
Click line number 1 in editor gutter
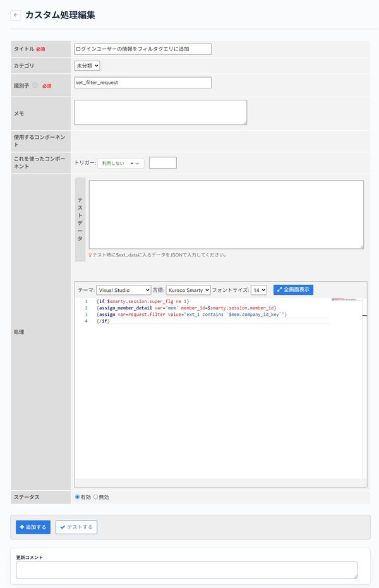point(86,301)
